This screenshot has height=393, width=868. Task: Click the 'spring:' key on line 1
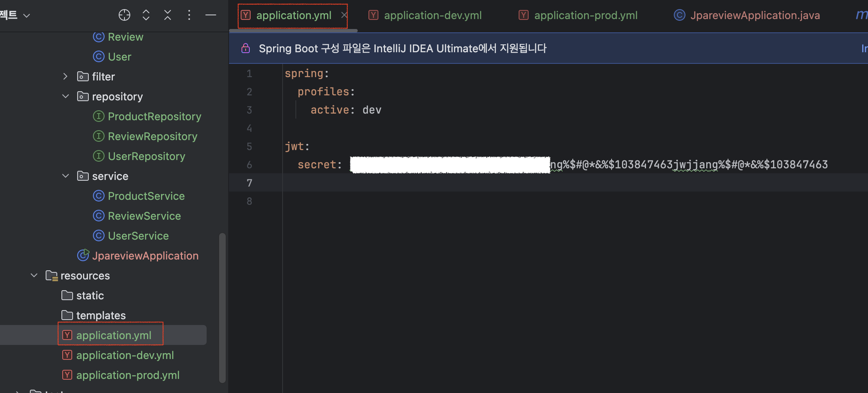point(307,73)
